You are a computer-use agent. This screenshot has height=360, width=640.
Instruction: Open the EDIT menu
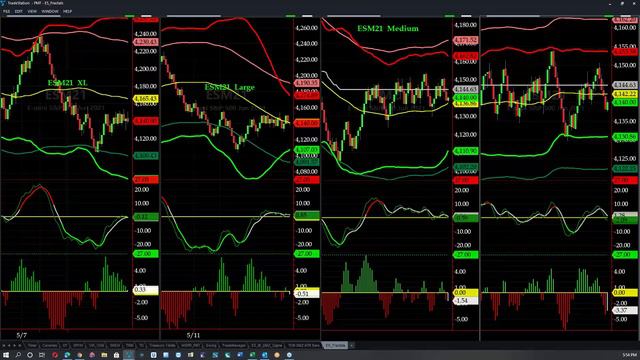click(x=19, y=11)
